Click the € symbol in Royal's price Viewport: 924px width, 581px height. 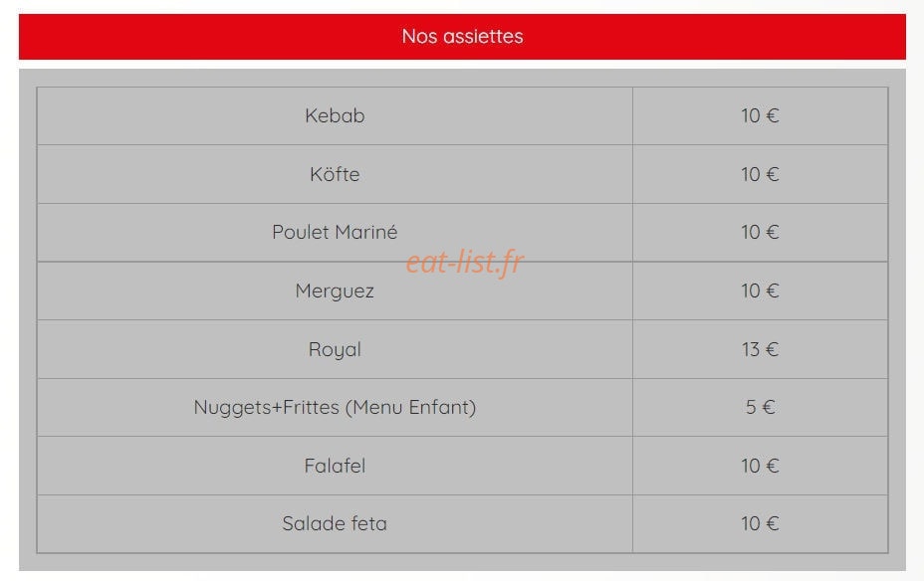point(773,349)
